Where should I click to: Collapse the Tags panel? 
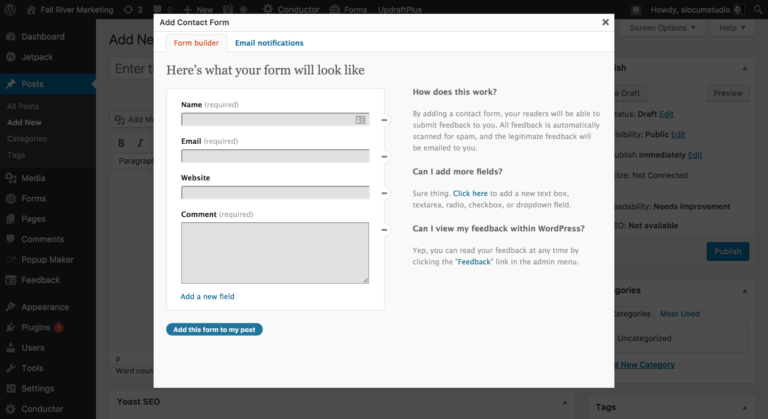pos(744,408)
